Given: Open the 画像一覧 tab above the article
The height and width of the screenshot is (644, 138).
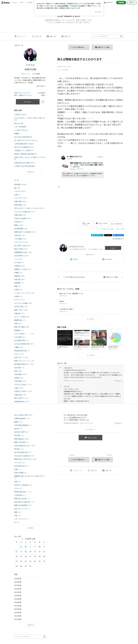Looking at the screenshot, I should pos(51,36).
